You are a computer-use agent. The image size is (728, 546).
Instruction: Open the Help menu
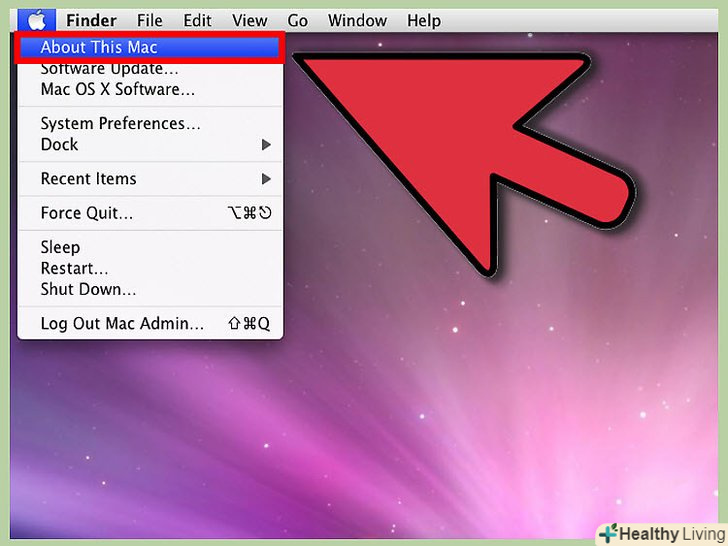click(x=424, y=20)
